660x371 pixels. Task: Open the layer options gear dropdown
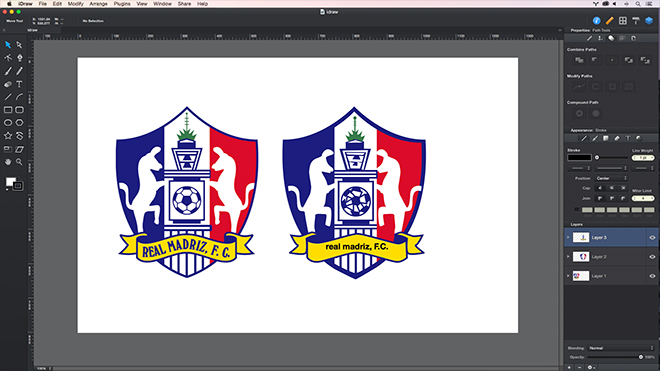pyautogui.click(x=591, y=368)
